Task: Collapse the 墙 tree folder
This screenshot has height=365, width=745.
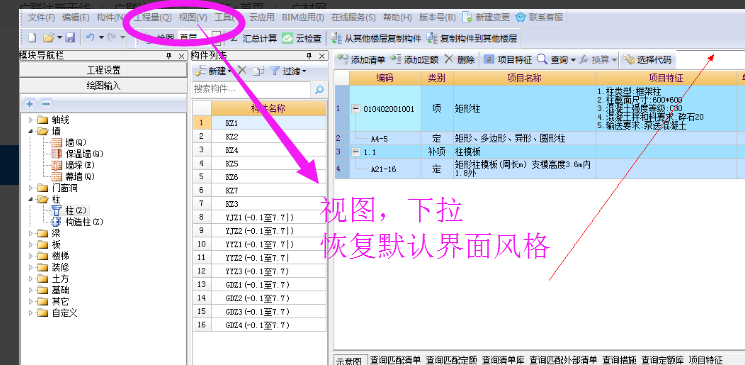Action: tap(31, 131)
